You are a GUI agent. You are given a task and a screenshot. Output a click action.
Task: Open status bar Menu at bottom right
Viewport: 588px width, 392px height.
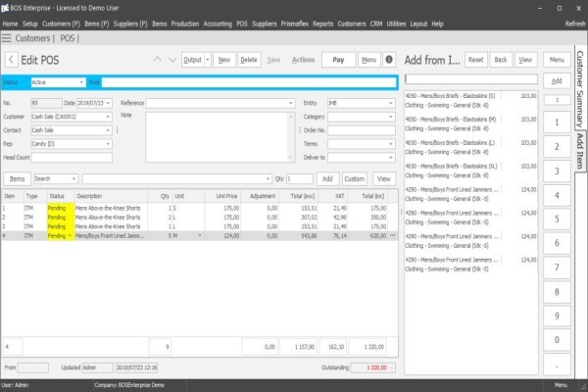(561, 385)
